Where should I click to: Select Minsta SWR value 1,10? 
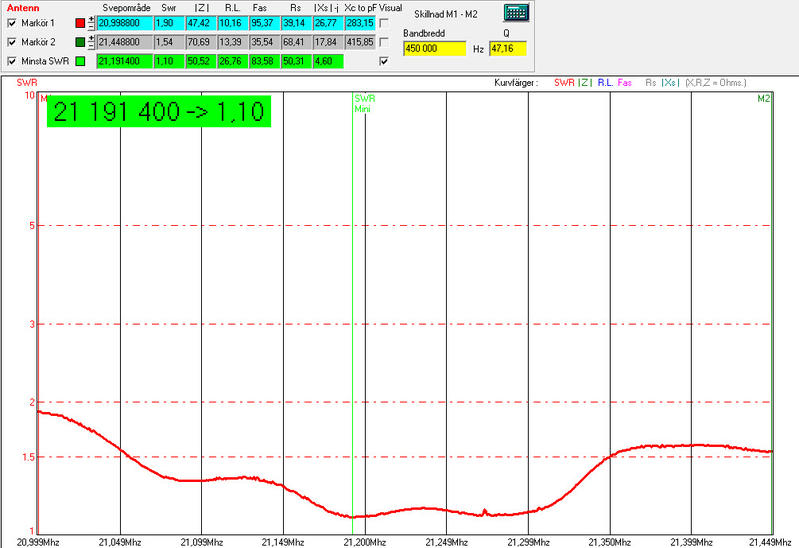(x=169, y=61)
